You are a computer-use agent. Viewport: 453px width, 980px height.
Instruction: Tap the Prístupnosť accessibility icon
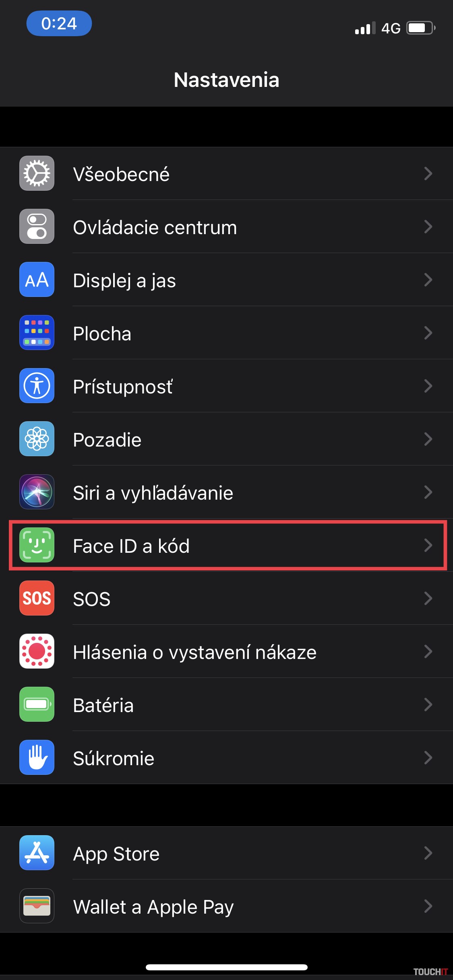tap(37, 386)
